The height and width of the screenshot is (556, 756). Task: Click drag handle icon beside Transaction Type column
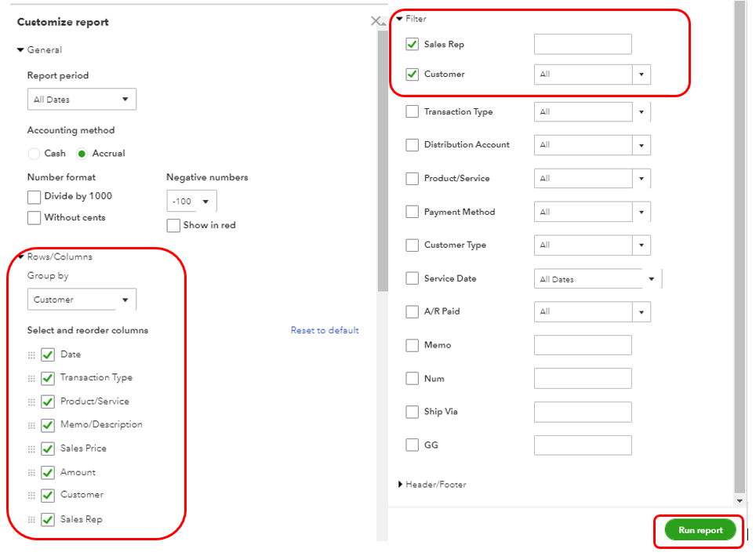(32, 379)
